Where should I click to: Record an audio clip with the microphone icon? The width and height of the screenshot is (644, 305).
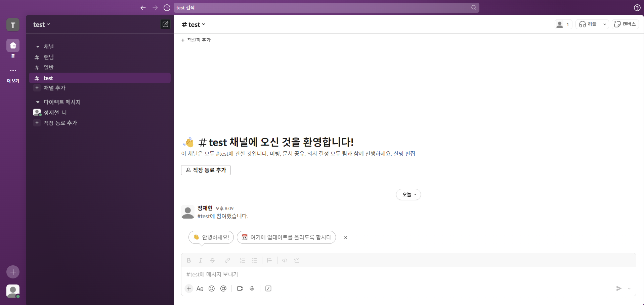pyautogui.click(x=252, y=289)
